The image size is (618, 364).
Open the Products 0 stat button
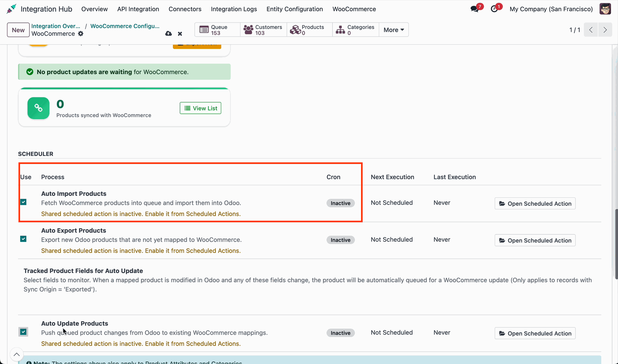tap(309, 30)
